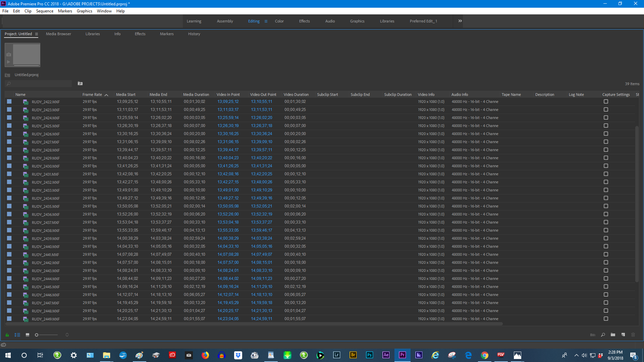Open the Editing workspace menu icon
The image size is (644, 362).
point(266,21)
